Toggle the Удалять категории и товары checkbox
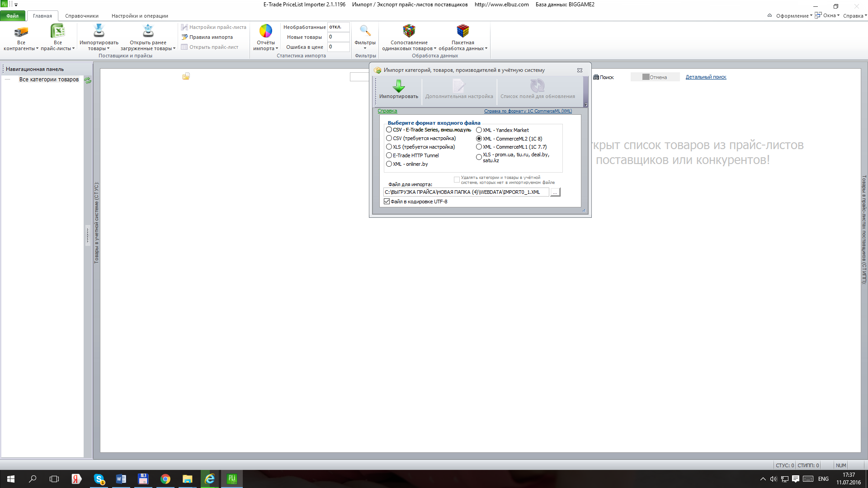 (457, 180)
